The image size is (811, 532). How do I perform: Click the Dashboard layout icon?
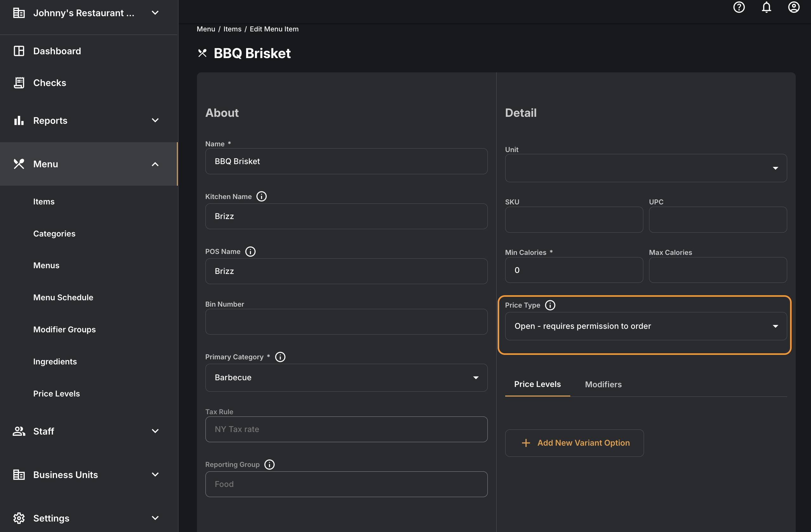(x=19, y=51)
